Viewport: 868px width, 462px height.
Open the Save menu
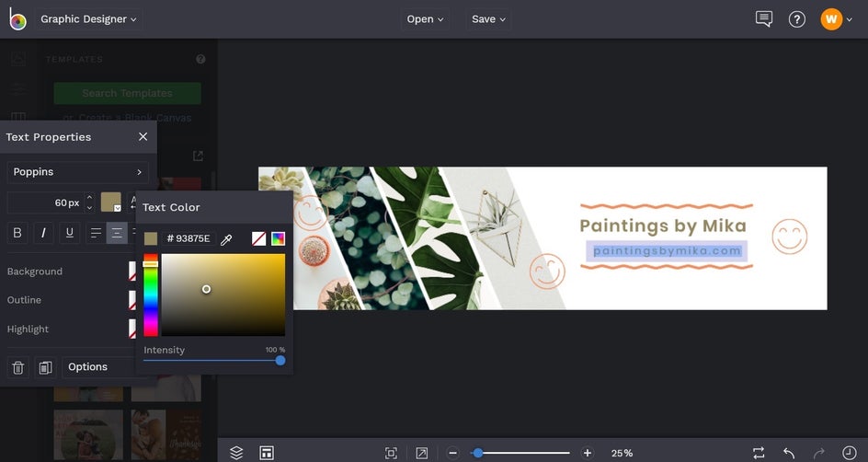488,18
